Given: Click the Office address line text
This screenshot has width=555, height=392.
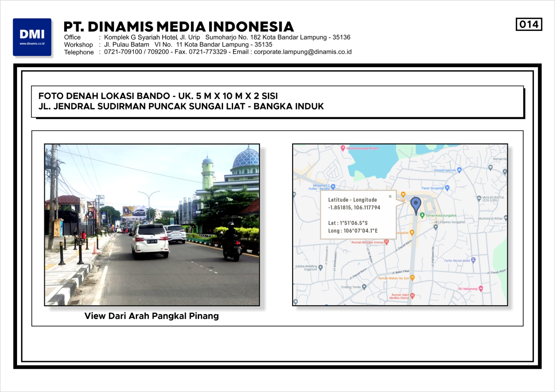Looking at the screenshot, I should pos(227,37).
